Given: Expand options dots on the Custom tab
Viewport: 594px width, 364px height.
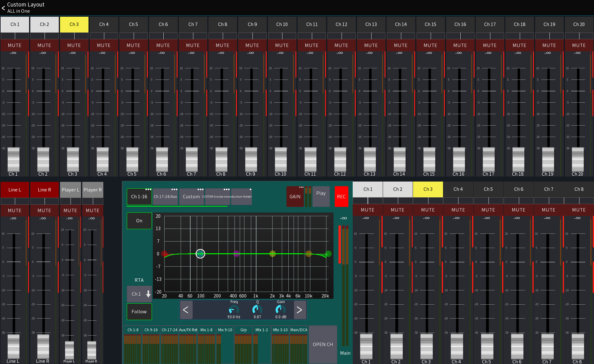Looking at the screenshot, I should pos(200,189).
